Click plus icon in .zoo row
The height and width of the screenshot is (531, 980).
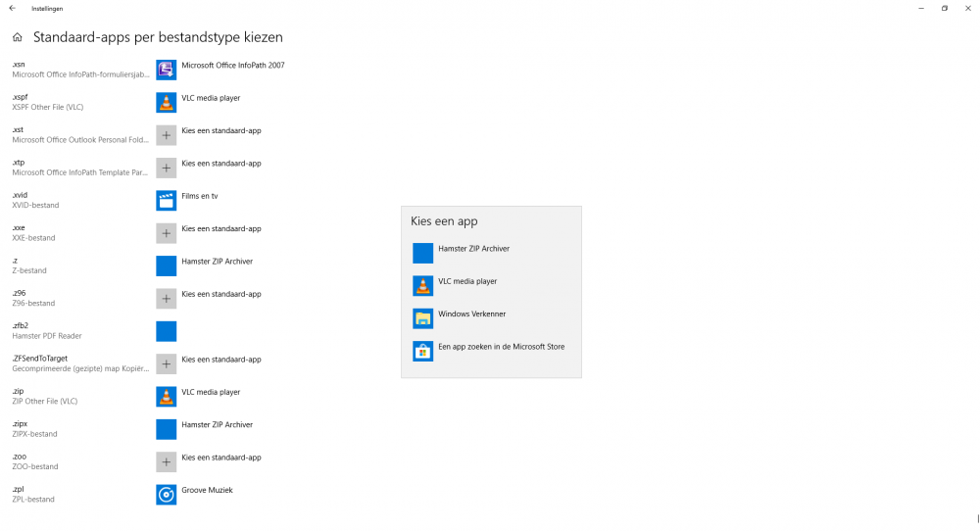click(x=167, y=461)
